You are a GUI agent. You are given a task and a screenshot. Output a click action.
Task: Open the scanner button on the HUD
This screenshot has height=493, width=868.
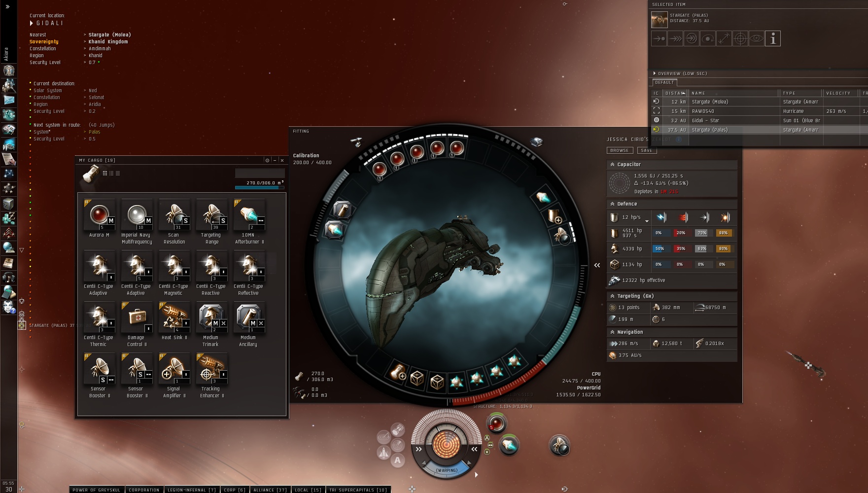[397, 445]
